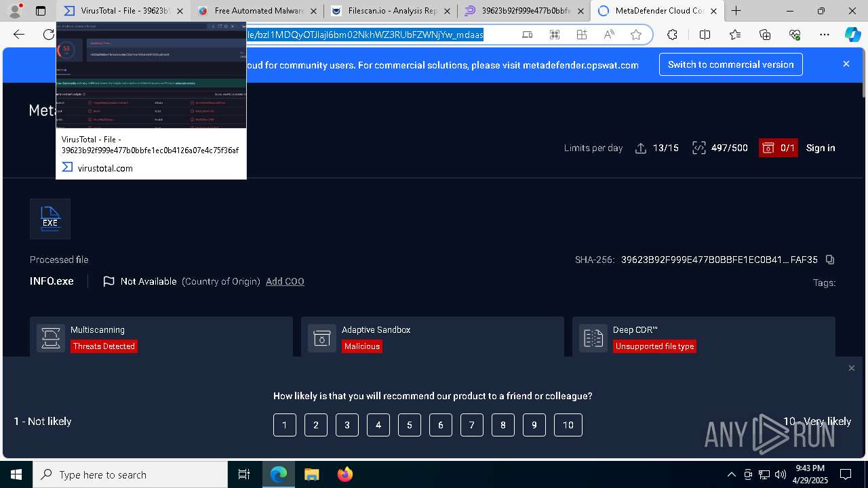Open the Edge settings and more menu
868x488 pixels.
[x=824, y=35]
